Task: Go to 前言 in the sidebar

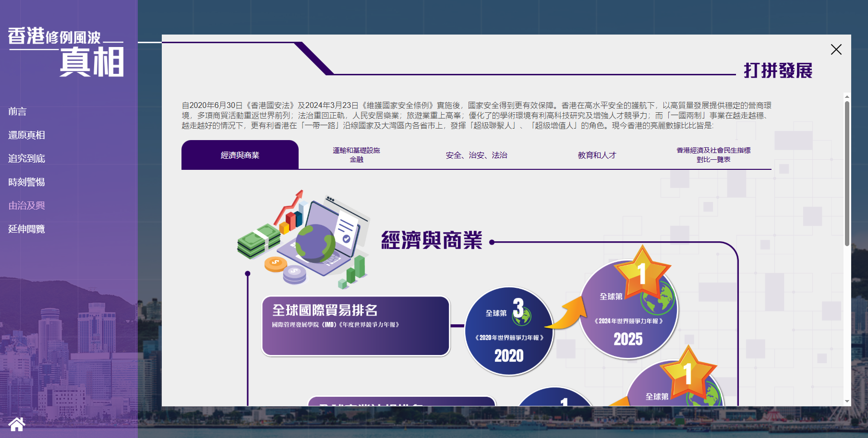Action: pos(17,111)
